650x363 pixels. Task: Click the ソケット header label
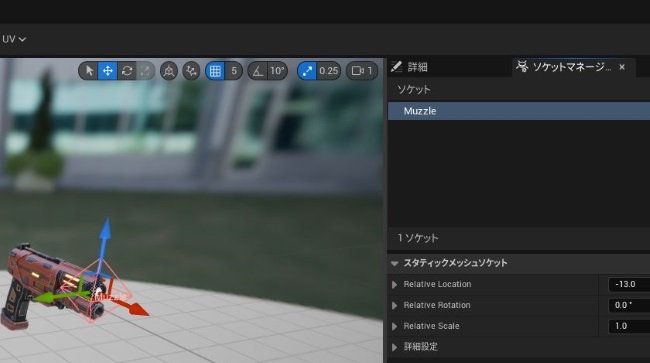(414, 90)
